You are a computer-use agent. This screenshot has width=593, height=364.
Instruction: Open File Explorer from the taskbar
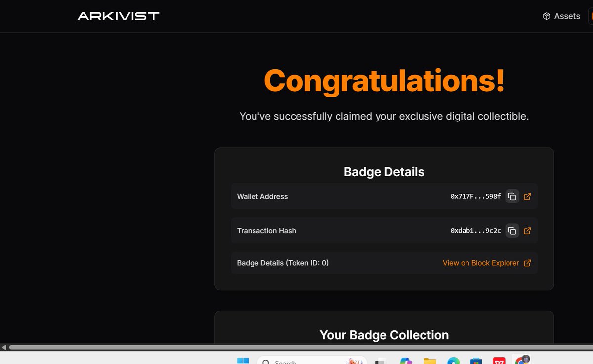tap(430, 361)
